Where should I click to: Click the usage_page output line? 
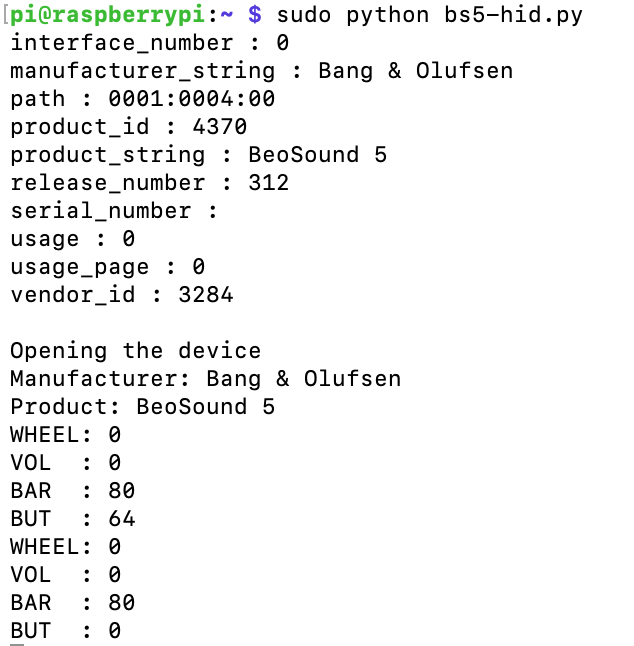[x=107, y=267]
